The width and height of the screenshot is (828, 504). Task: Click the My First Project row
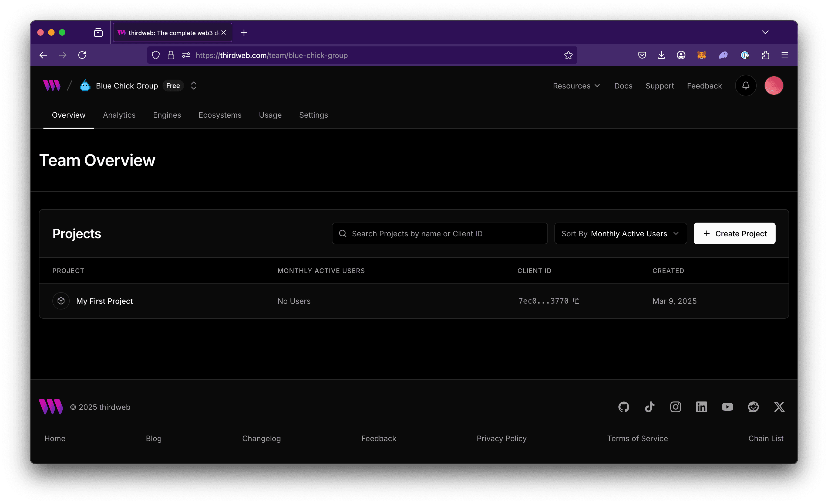(x=414, y=301)
